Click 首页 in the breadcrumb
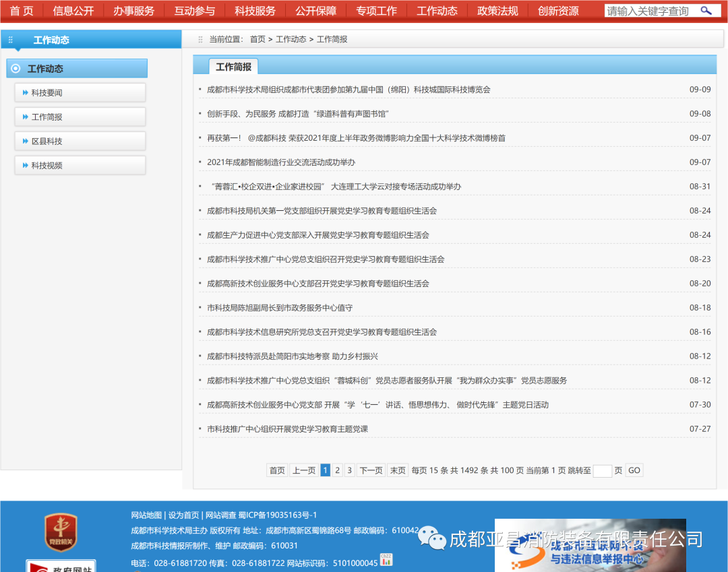 coord(257,40)
